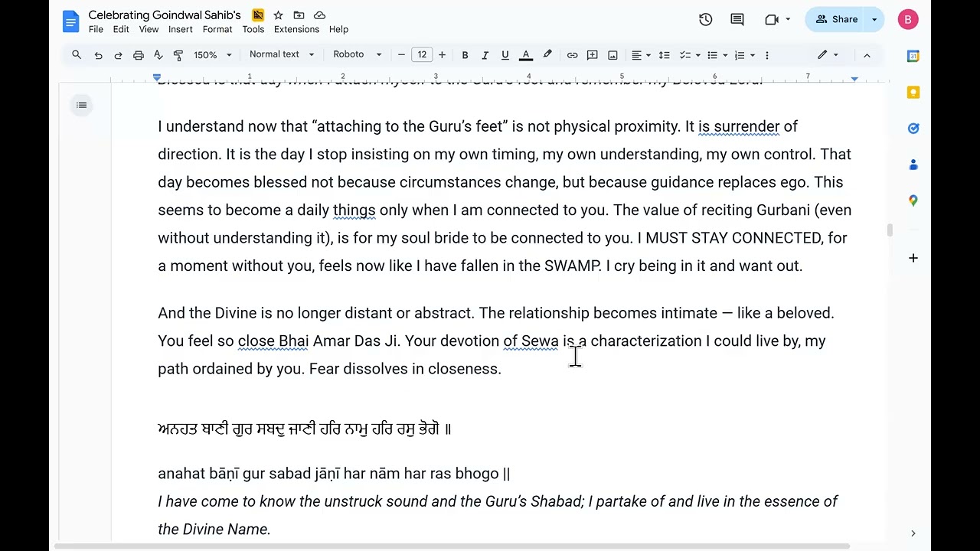Open the Insert menu

[181, 29]
